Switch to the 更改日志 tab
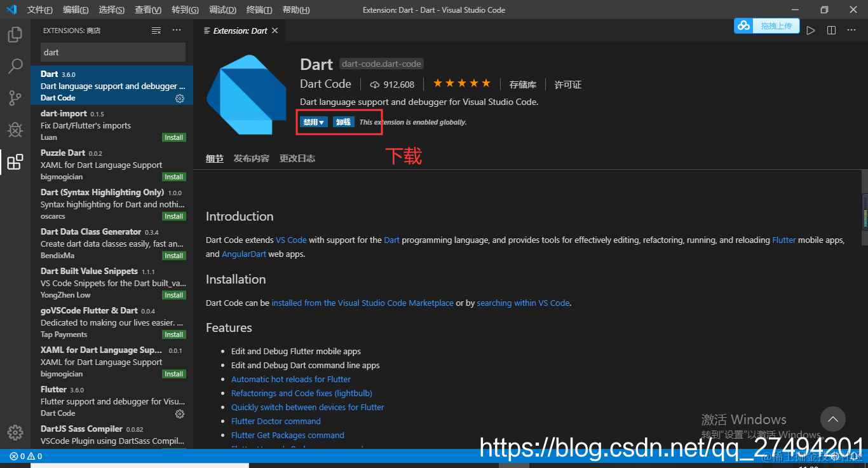Viewport: 868px width, 468px height. 297,159
